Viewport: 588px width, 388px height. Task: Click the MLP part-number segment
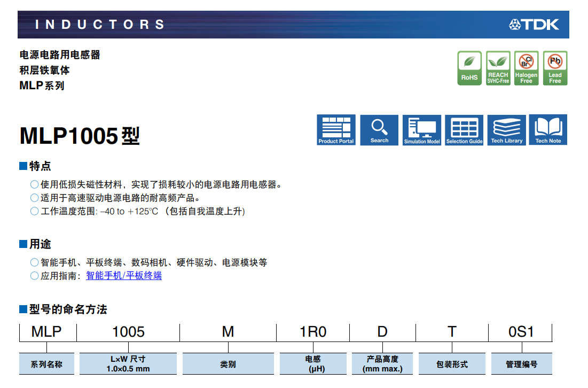46,332
